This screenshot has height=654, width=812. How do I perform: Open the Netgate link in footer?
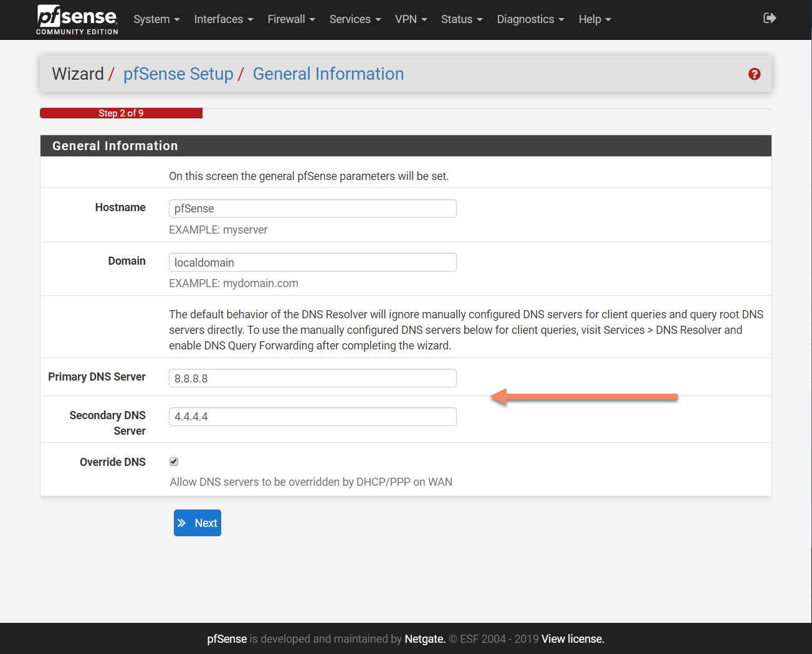[425, 639]
